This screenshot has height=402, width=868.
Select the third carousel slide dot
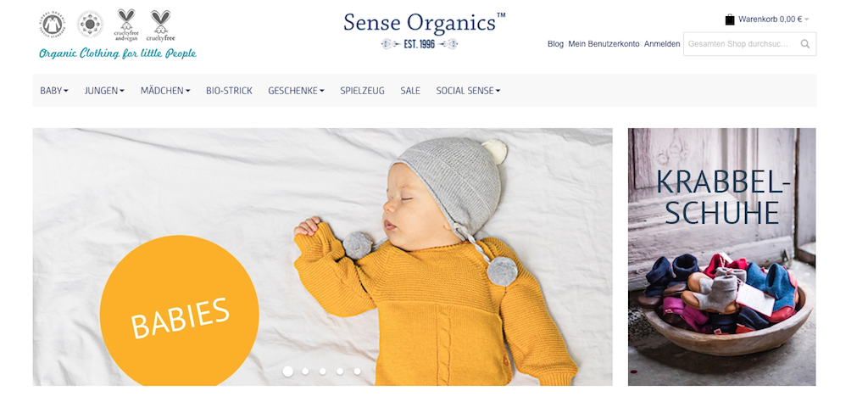(323, 371)
